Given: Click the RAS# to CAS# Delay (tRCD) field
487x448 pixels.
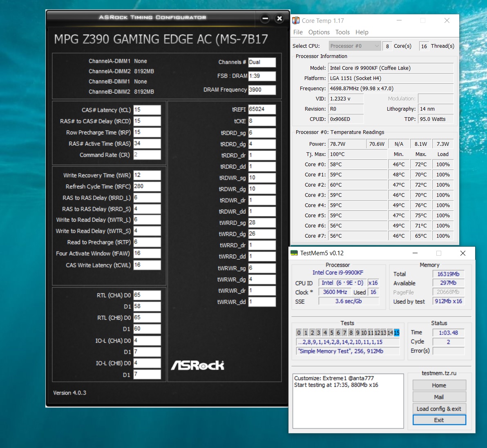Looking at the screenshot, I should pyautogui.click(x=147, y=121).
